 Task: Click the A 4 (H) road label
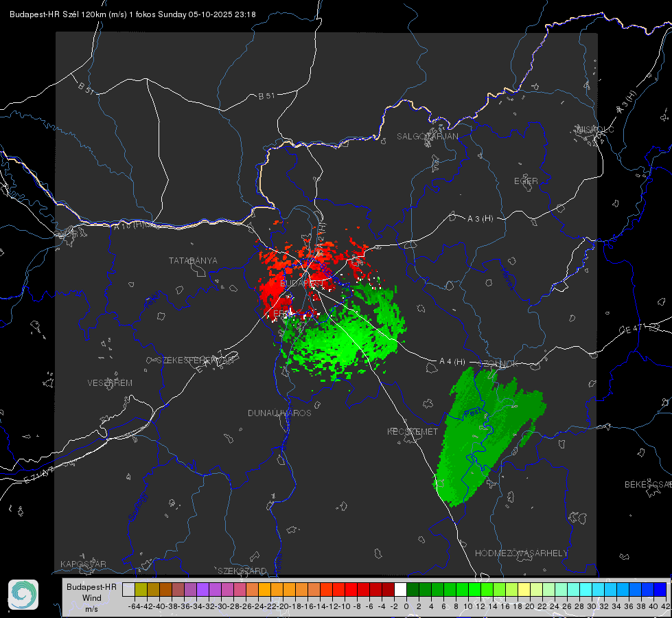452,362
